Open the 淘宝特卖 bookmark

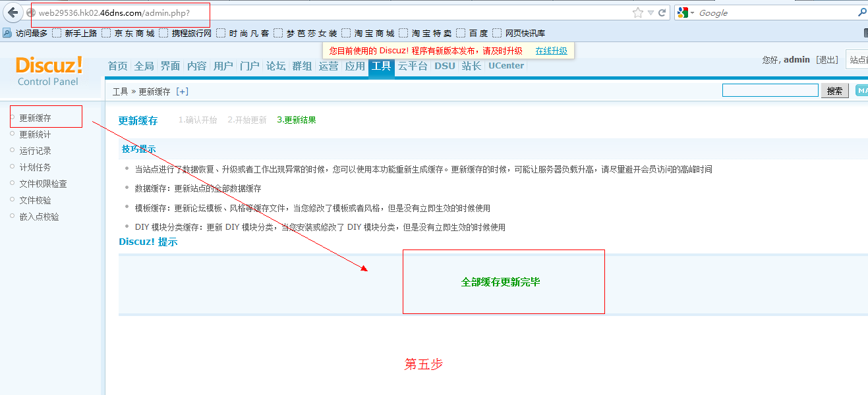tap(425, 33)
